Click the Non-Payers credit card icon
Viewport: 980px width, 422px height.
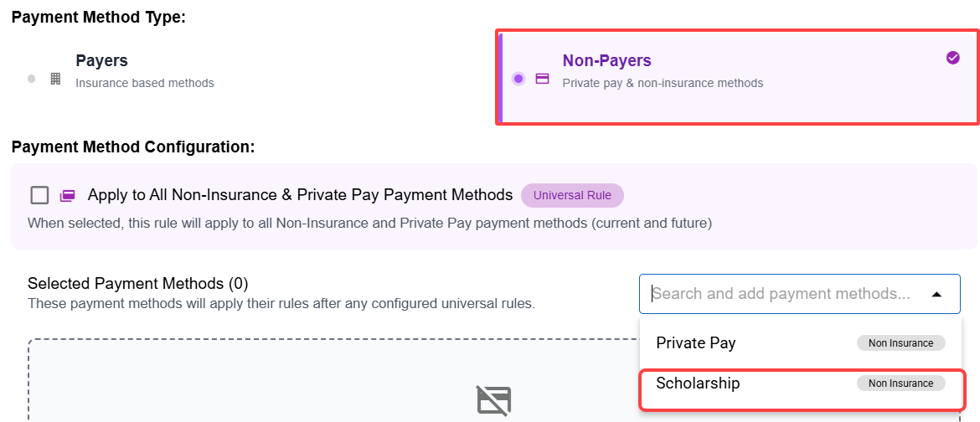[542, 79]
